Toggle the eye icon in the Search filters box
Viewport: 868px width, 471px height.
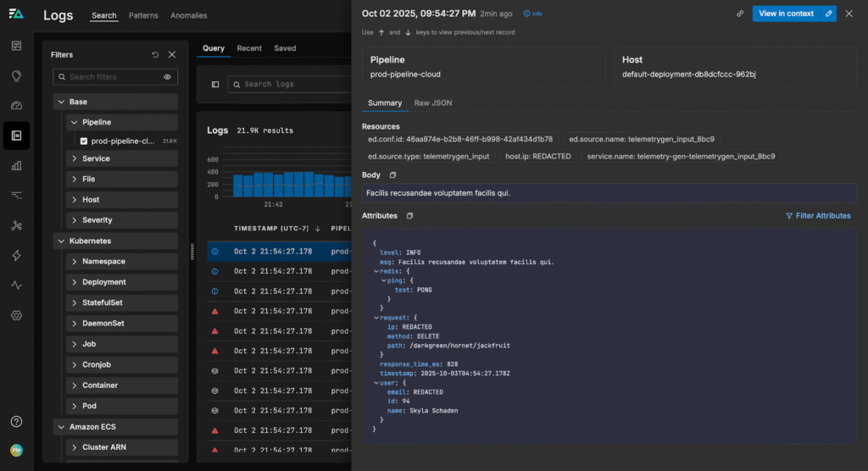(168, 77)
